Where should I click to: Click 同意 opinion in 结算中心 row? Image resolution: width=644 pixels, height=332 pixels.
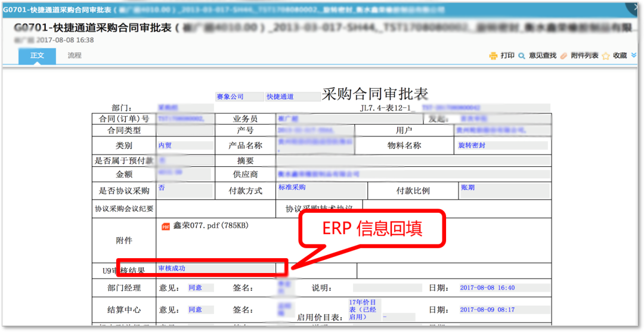pos(201,309)
